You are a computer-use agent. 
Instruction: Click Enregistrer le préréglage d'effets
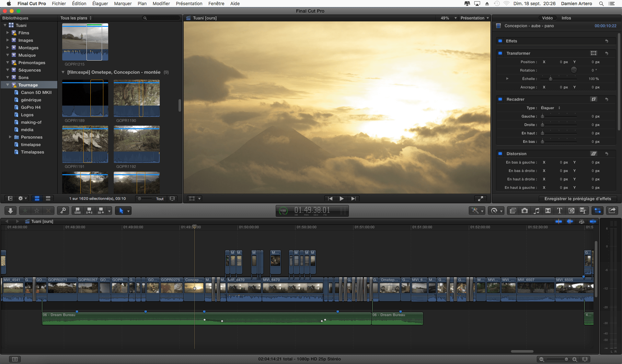tap(578, 199)
